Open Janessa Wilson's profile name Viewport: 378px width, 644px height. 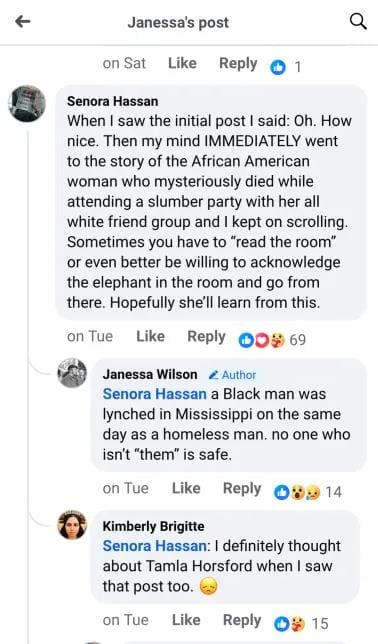tap(150, 375)
